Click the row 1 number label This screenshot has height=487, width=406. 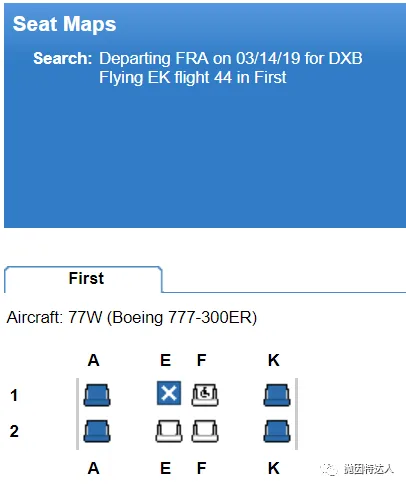click(x=14, y=395)
